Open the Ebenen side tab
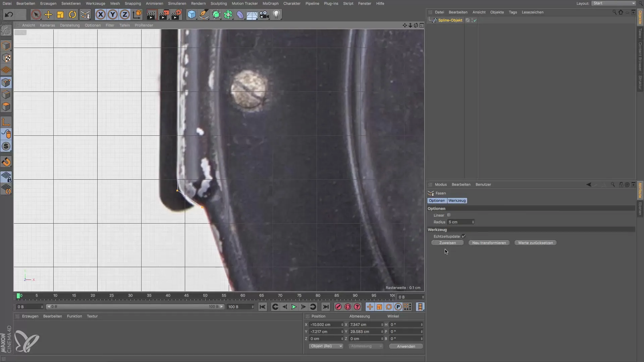The image size is (644, 362). 640,208
